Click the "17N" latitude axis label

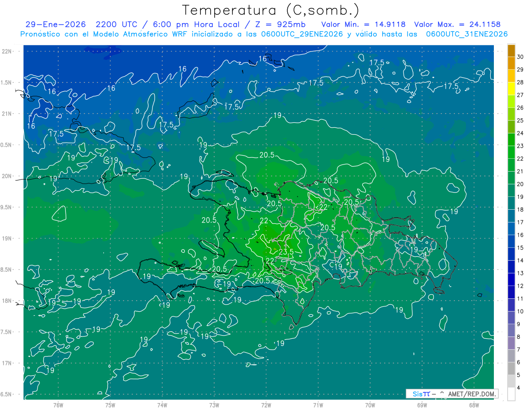[7, 363]
